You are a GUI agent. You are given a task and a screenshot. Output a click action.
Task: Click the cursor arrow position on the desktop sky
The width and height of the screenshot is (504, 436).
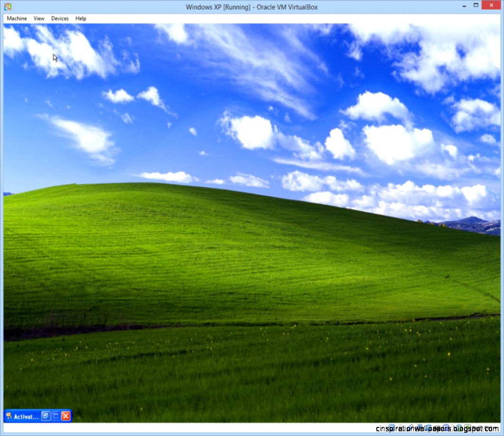[55, 57]
